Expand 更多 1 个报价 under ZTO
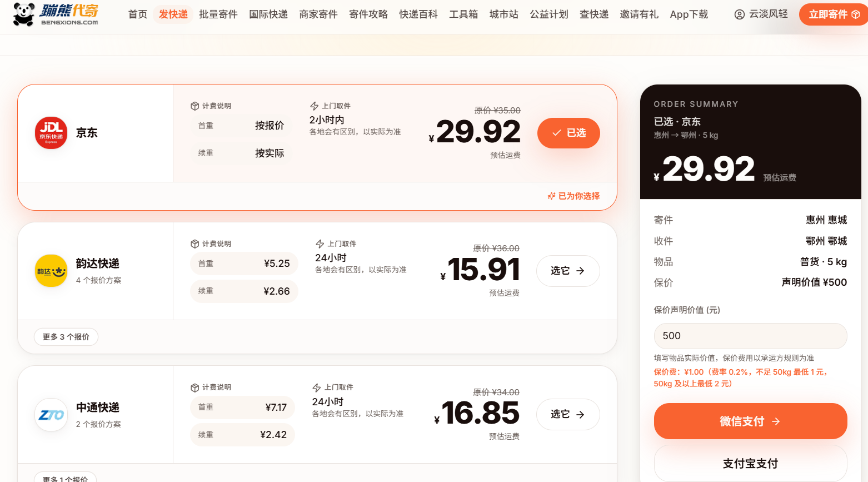The image size is (868, 482). [66, 477]
